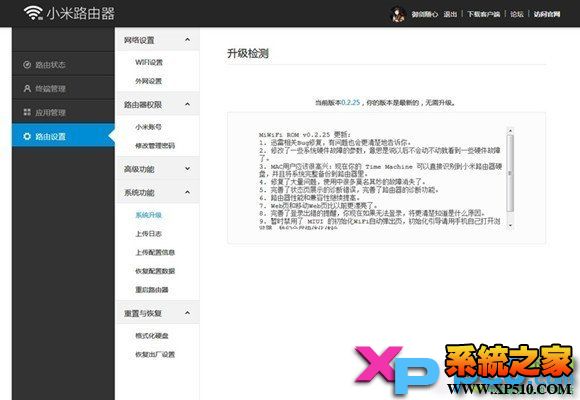Click the user avatar in header
The height and width of the screenshot is (400, 580).
click(x=398, y=14)
